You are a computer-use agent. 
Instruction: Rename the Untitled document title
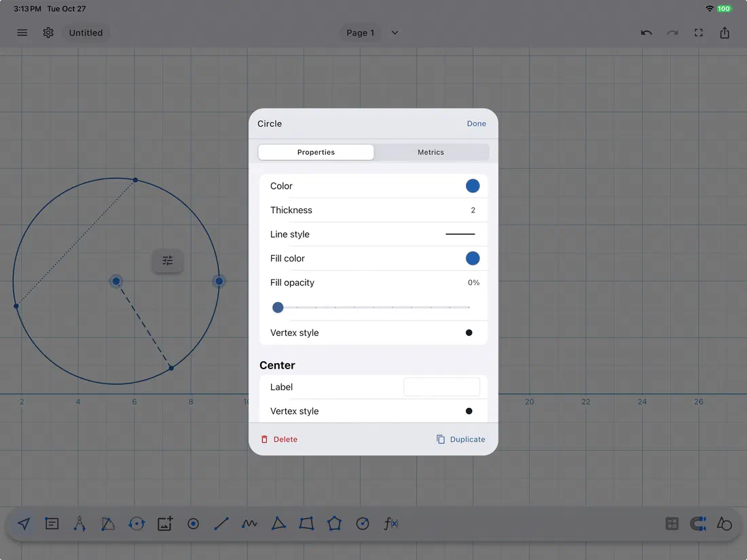(x=86, y=33)
